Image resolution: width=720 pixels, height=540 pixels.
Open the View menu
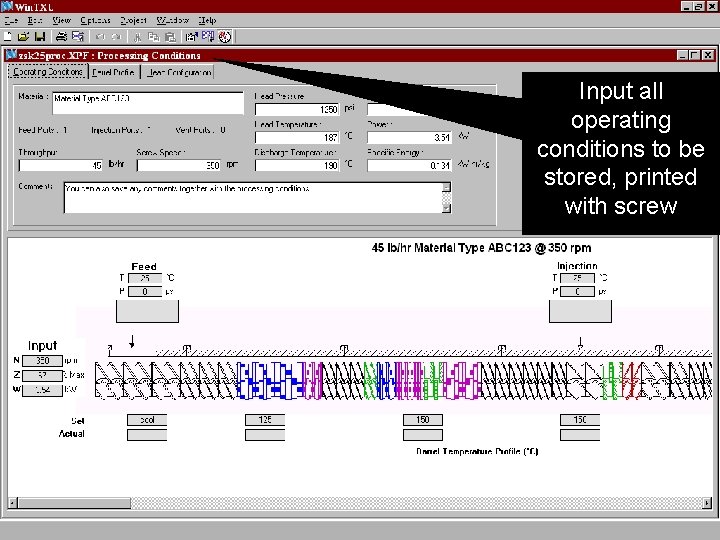[61, 20]
